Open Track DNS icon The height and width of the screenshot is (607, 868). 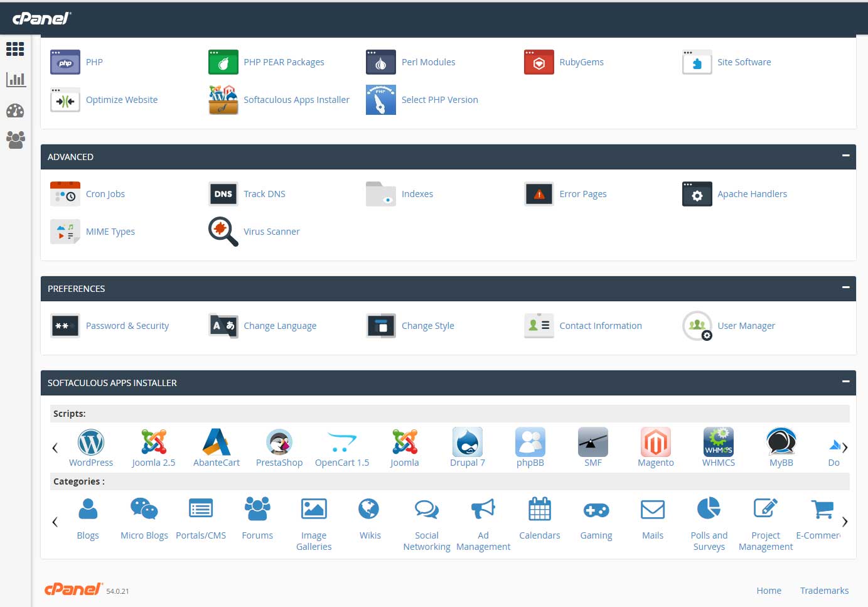coord(223,194)
